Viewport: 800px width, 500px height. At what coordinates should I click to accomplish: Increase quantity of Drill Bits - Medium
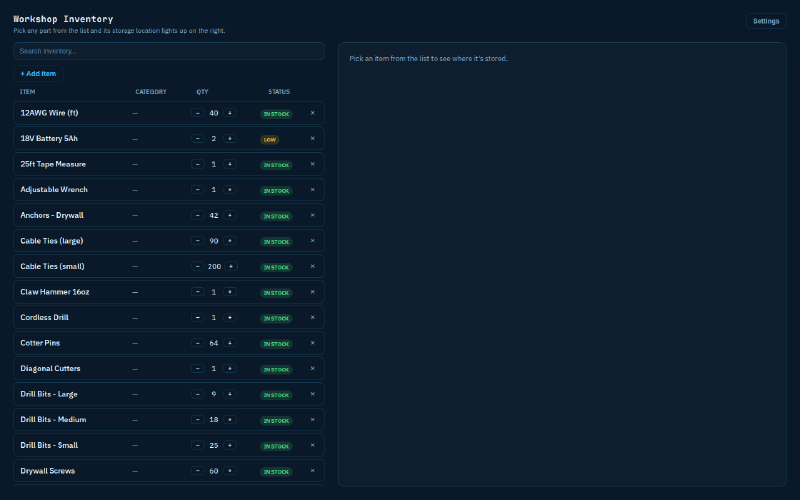pos(230,419)
